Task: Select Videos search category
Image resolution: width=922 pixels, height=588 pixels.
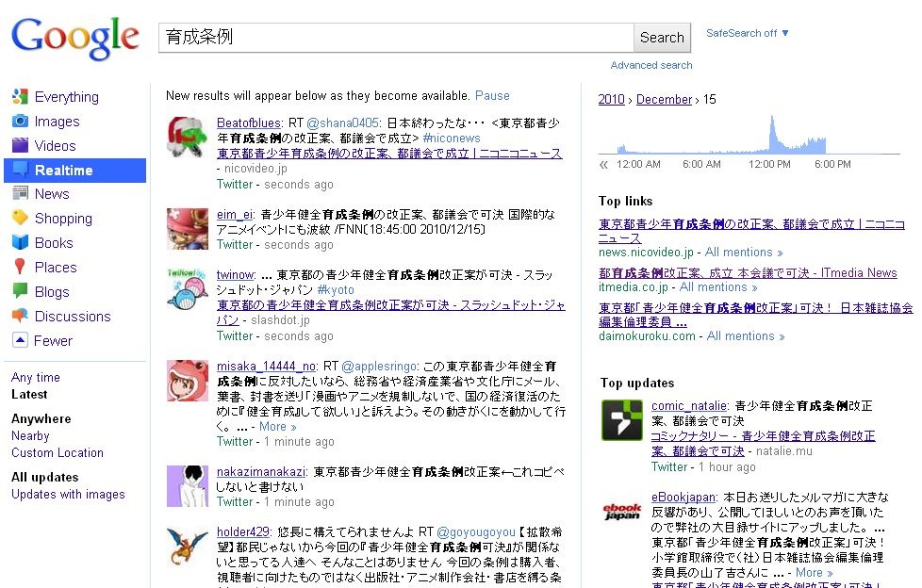Action: pos(56,146)
